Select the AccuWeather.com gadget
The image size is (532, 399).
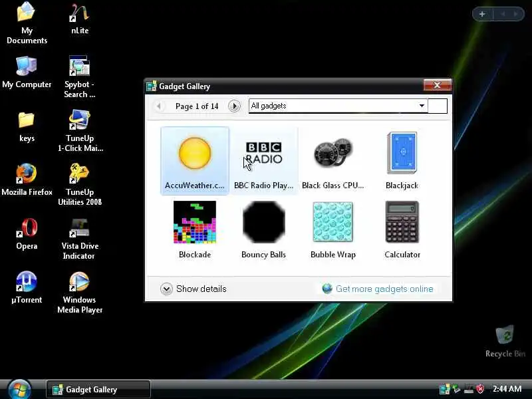pyautogui.click(x=195, y=161)
